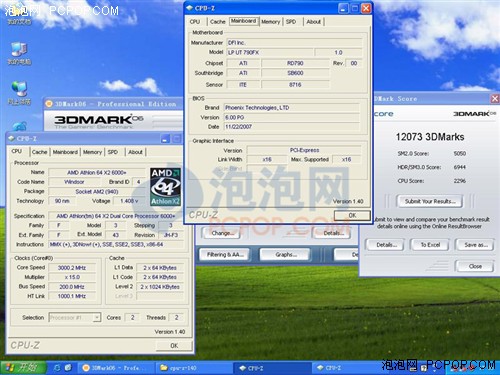Click Save as button in Score window

[x=475, y=245]
